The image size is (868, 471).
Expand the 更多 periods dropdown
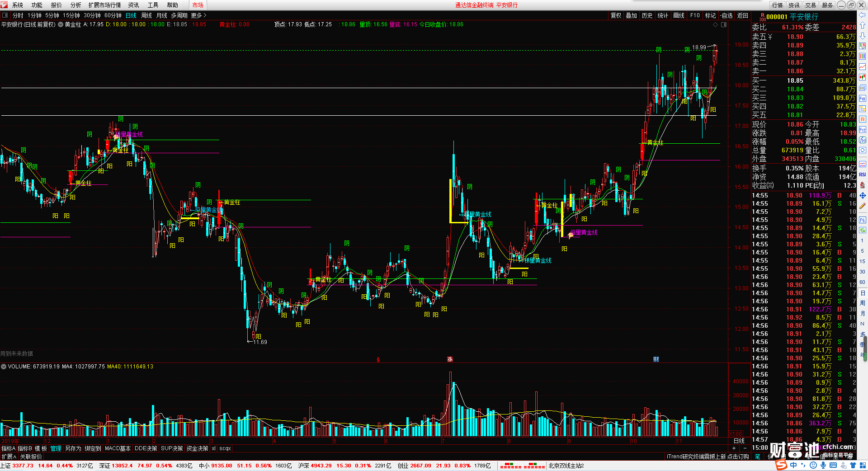198,15
